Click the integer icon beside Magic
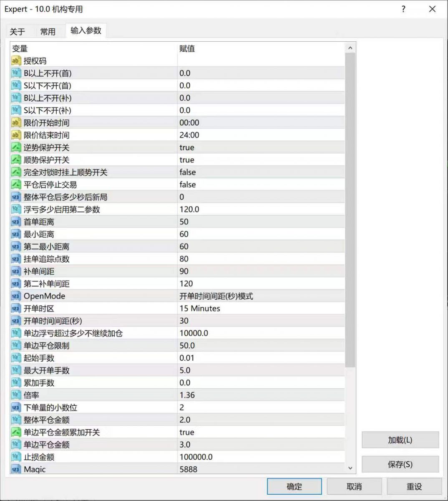The width and height of the screenshot is (448, 501). (15, 469)
